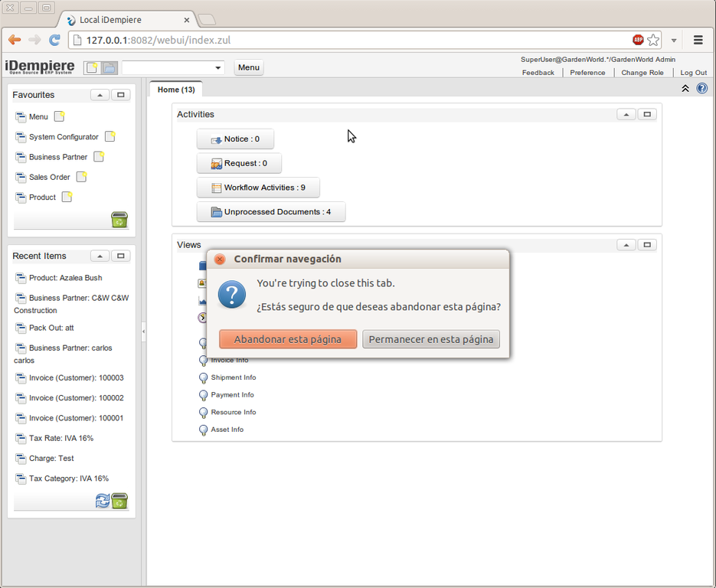Collapse the Activities panel arrow
The width and height of the screenshot is (716, 588).
[626, 114]
